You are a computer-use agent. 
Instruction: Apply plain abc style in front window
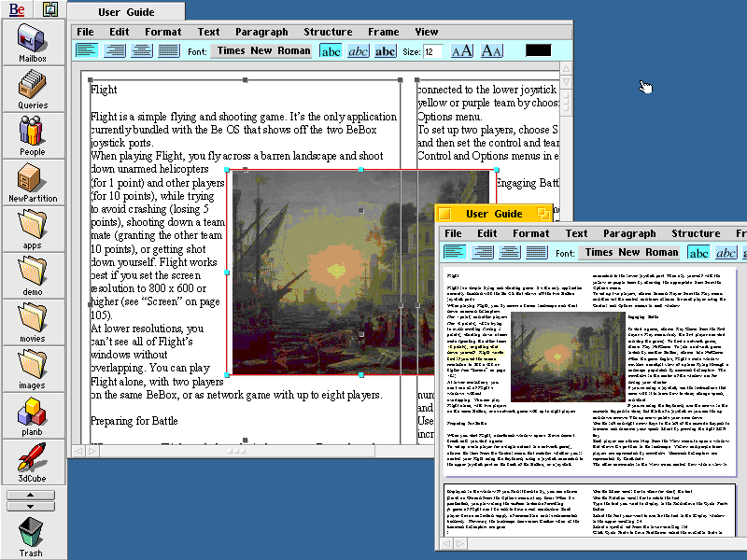[x=698, y=252]
